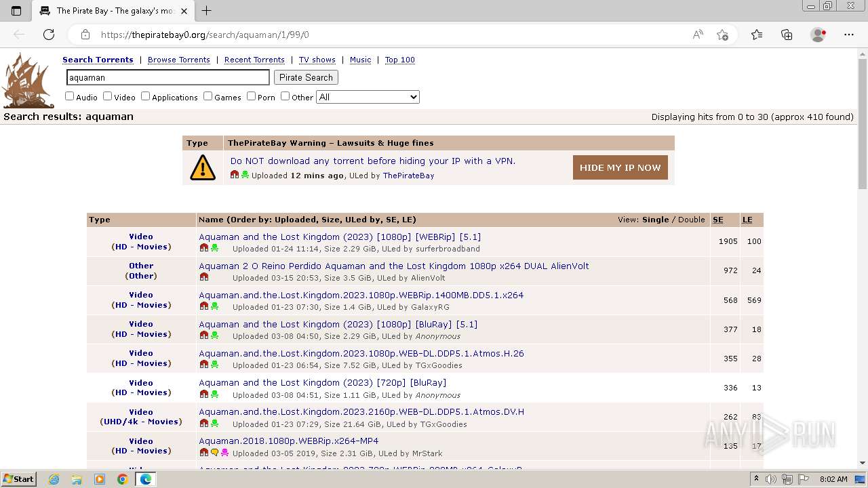The height and width of the screenshot is (488, 868).
Task: Add this page to favorites
Action: 722,35
